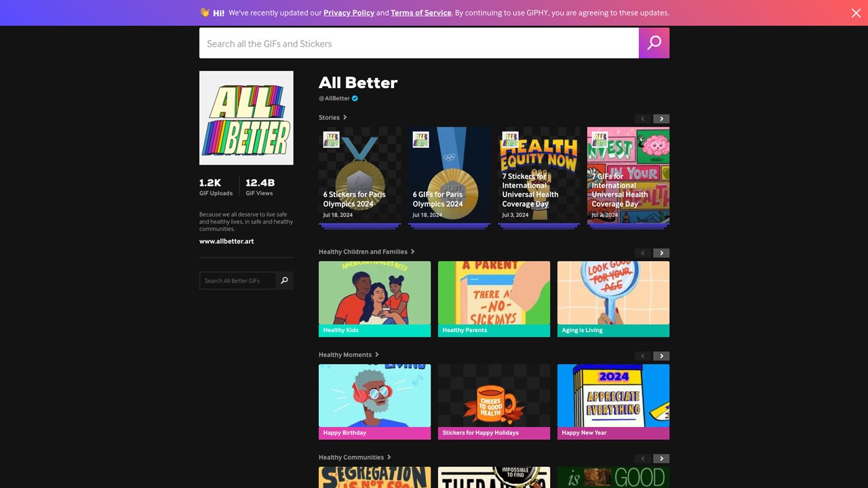
Task: Open the Happy New Year collection
Action: coord(613,402)
